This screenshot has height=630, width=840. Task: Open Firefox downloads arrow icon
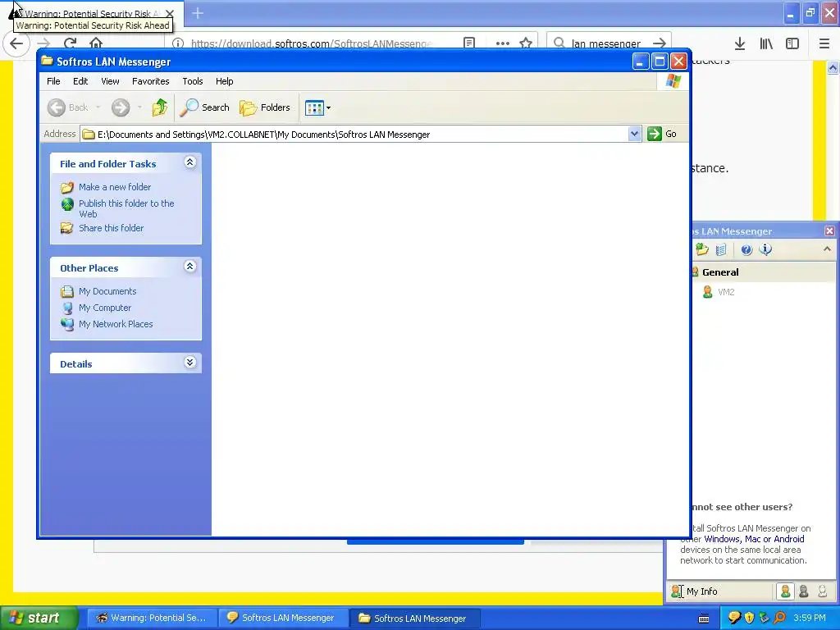pyautogui.click(x=740, y=43)
